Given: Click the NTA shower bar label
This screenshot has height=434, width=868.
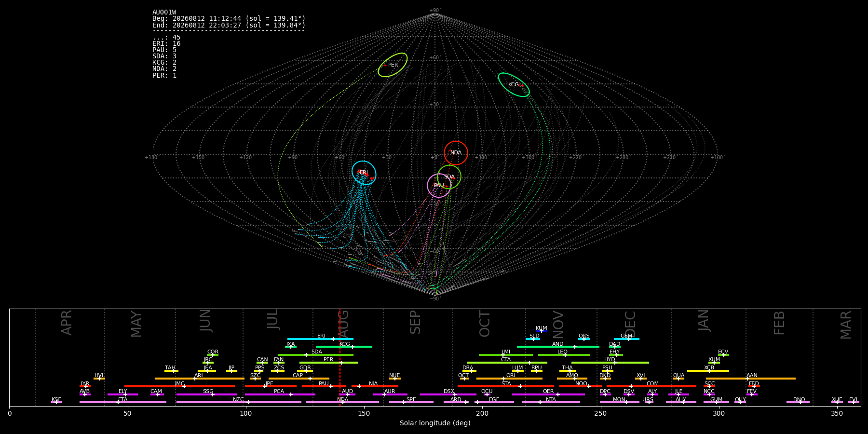Looking at the screenshot, I should (551, 399).
